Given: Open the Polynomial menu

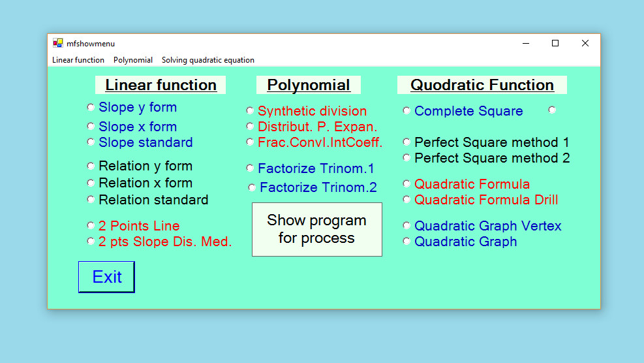Looking at the screenshot, I should click(x=133, y=60).
